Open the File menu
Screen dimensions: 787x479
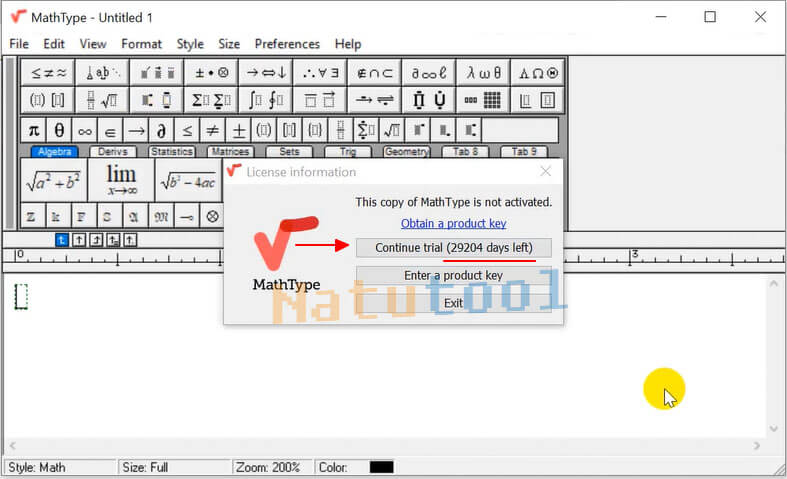(19, 44)
